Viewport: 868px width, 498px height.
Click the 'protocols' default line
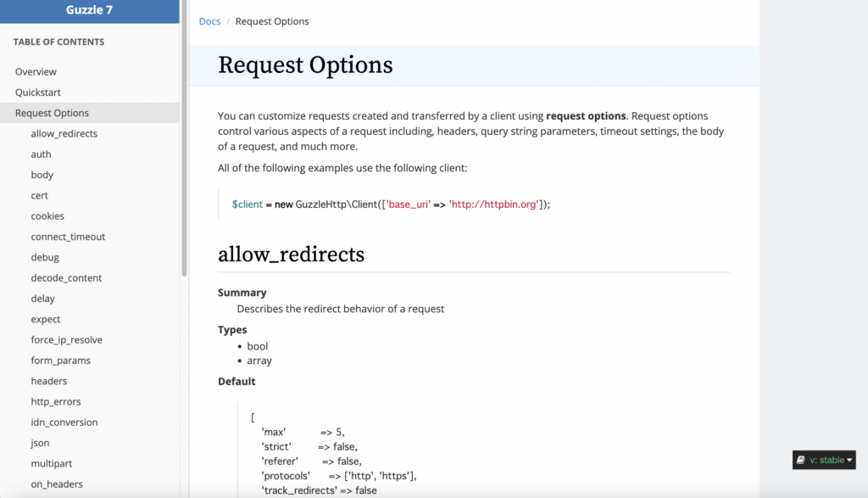click(x=339, y=476)
